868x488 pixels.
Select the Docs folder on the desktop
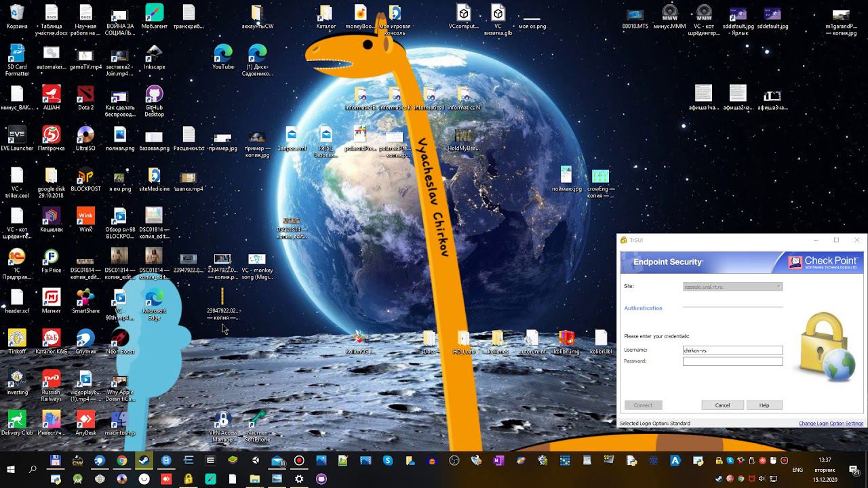[429, 342]
